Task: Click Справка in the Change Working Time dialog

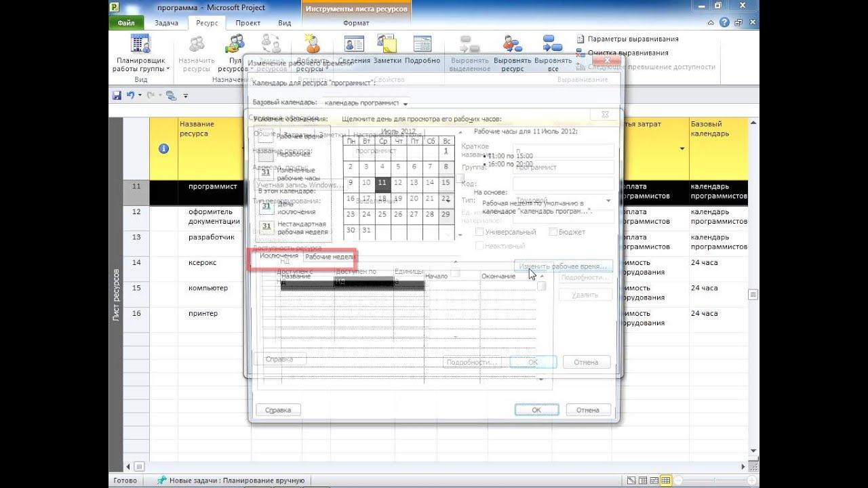Action: pyautogui.click(x=278, y=410)
